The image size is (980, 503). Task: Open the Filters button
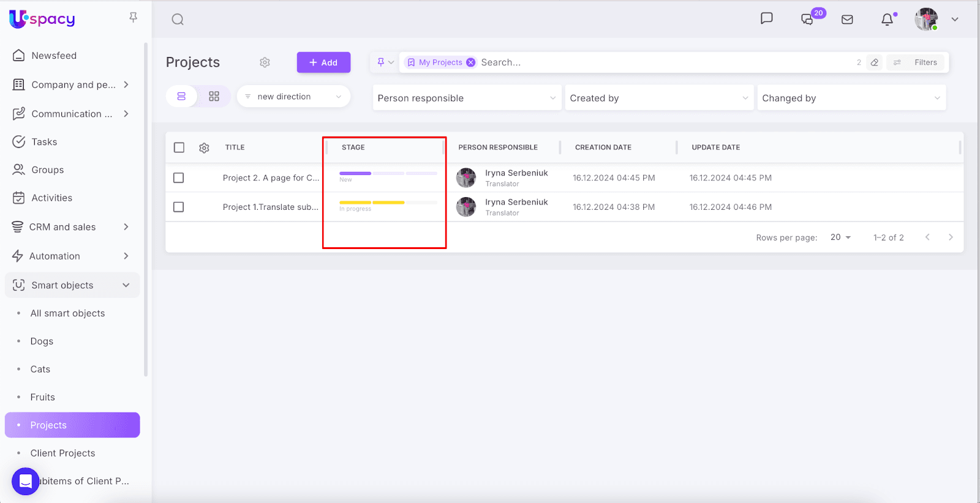click(918, 62)
